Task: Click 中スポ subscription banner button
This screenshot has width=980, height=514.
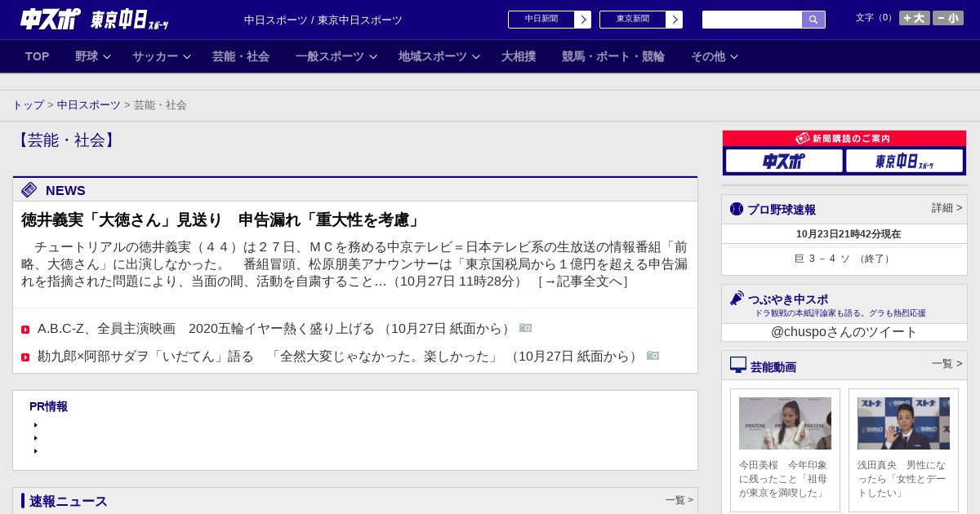Action: pyautogui.click(x=784, y=161)
